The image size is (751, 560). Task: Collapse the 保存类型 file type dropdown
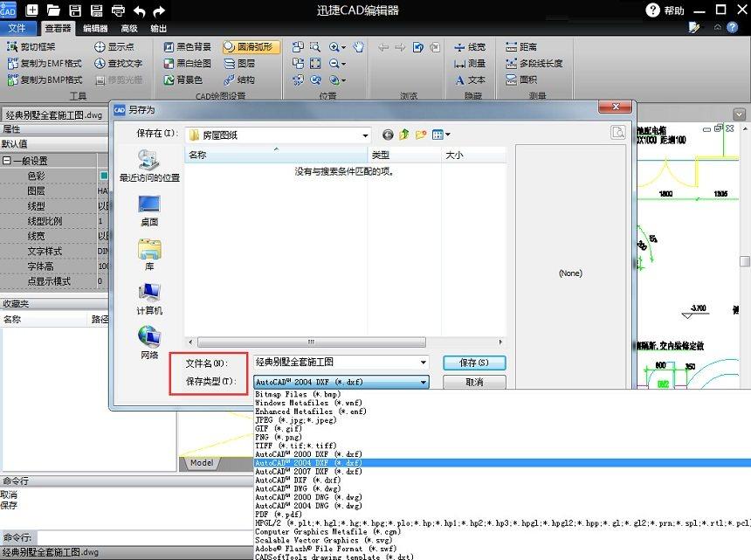coord(424,382)
